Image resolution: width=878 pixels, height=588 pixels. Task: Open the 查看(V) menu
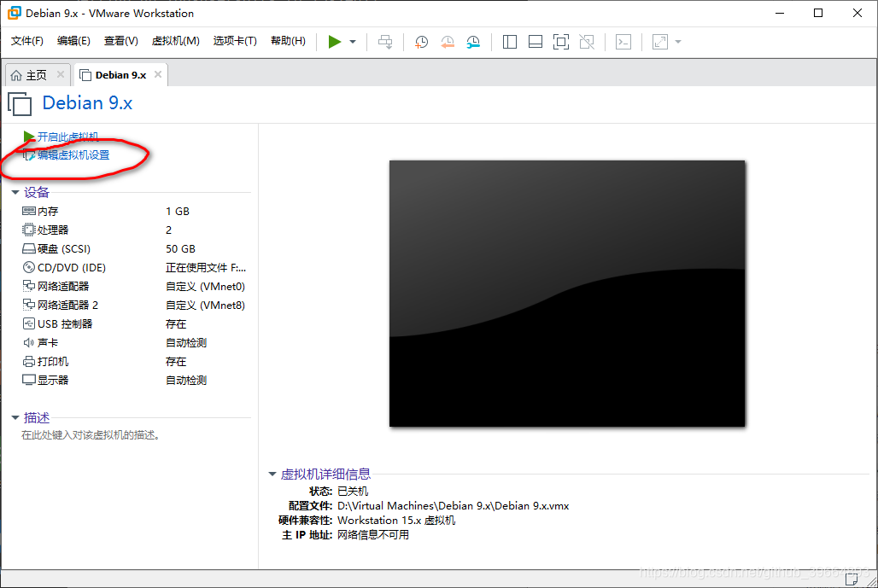121,41
